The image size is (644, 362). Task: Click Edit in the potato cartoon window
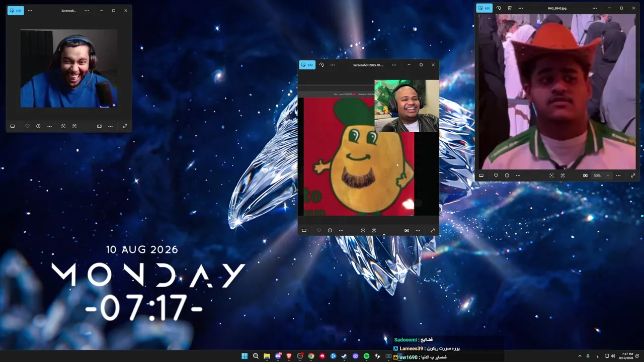[307, 65]
